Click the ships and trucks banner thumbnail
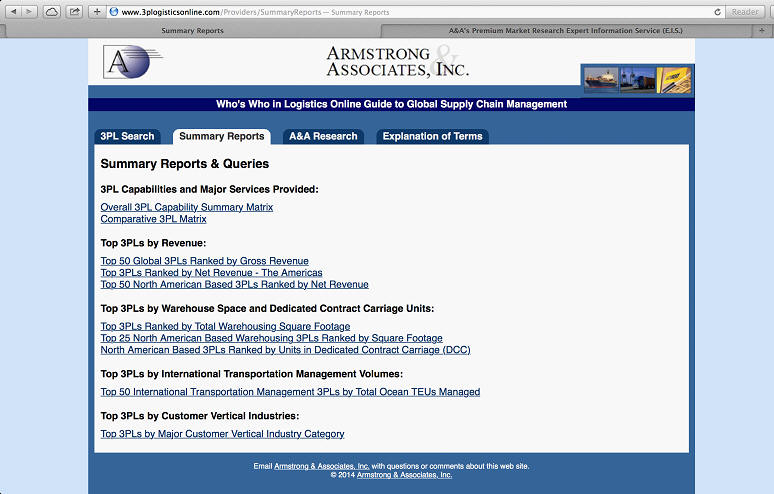The height and width of the screenshot is (494, 774). click(637, 79)
